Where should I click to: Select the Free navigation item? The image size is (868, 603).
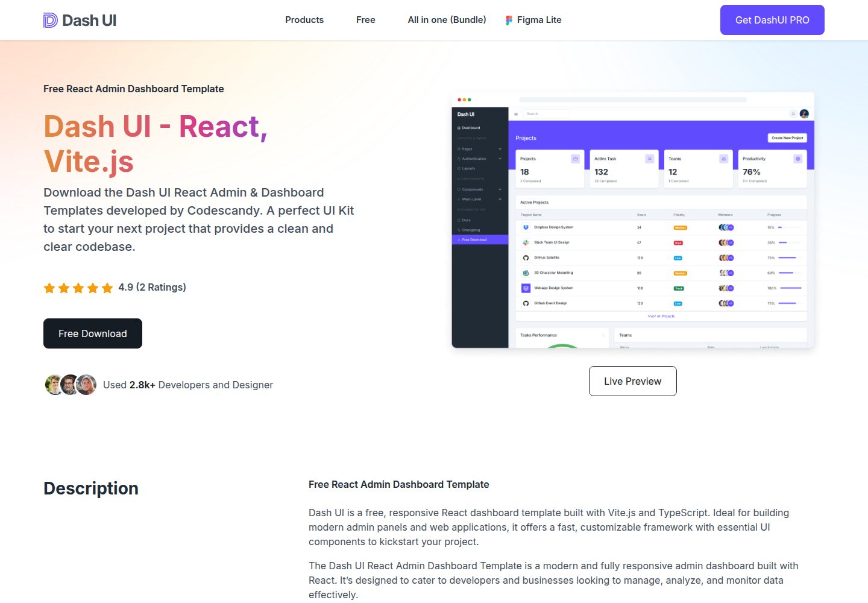click(366, 20)
